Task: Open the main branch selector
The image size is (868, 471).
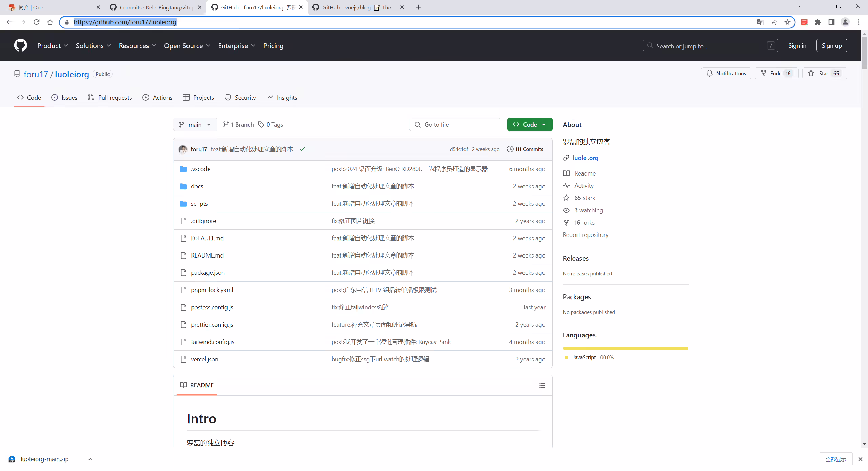Action: coord(195,124)
